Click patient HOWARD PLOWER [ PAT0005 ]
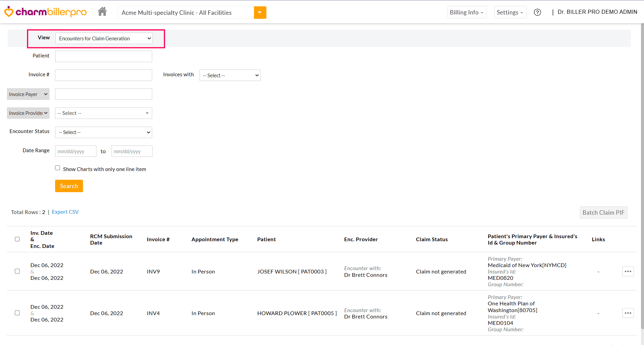644x345 pixels. 297,313
